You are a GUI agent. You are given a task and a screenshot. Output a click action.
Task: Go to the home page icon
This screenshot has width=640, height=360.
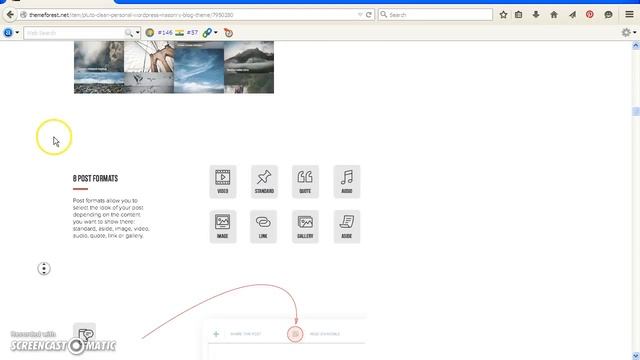click(554, 15)
